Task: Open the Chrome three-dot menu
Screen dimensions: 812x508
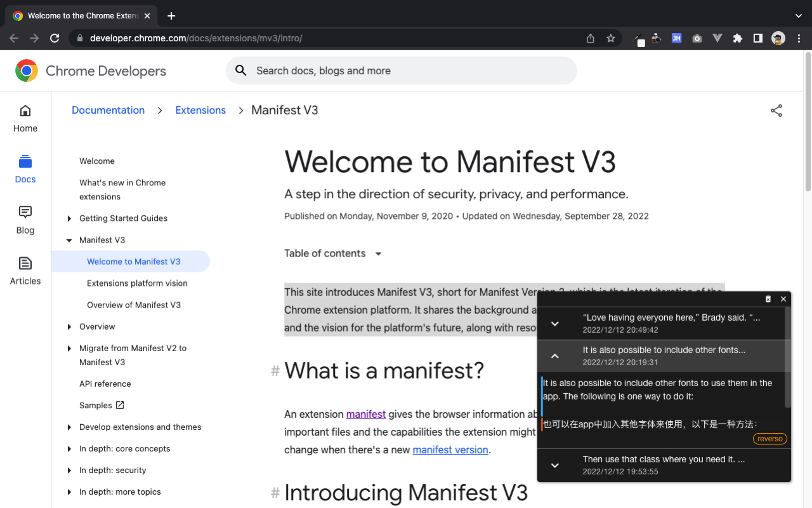Action: point(799,38)
